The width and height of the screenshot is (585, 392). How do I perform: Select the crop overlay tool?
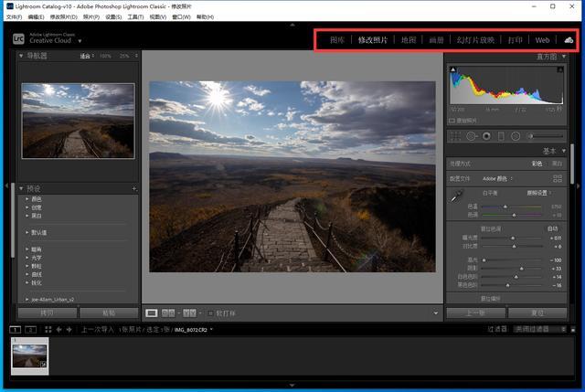pos(455,136)
